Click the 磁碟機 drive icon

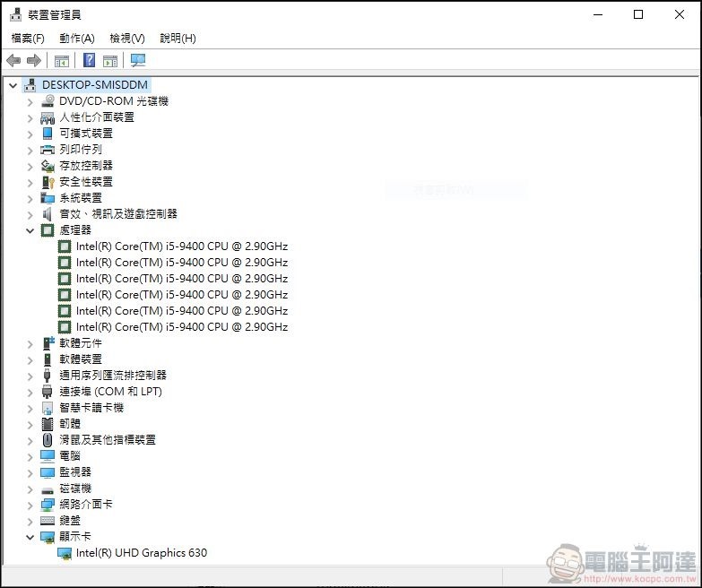pyautogui.click(x=48, y=490)
